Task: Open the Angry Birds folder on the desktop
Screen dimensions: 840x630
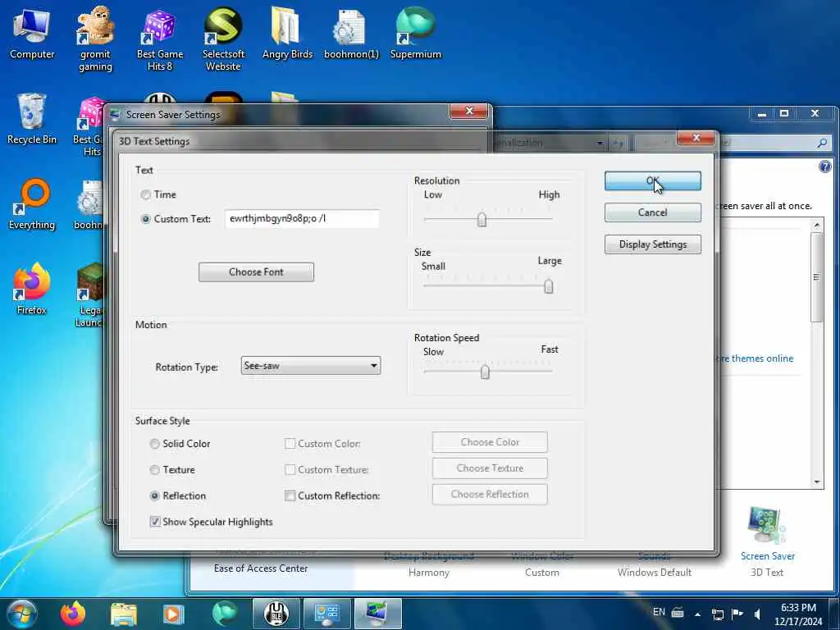Action: click(x=287, y=34)
